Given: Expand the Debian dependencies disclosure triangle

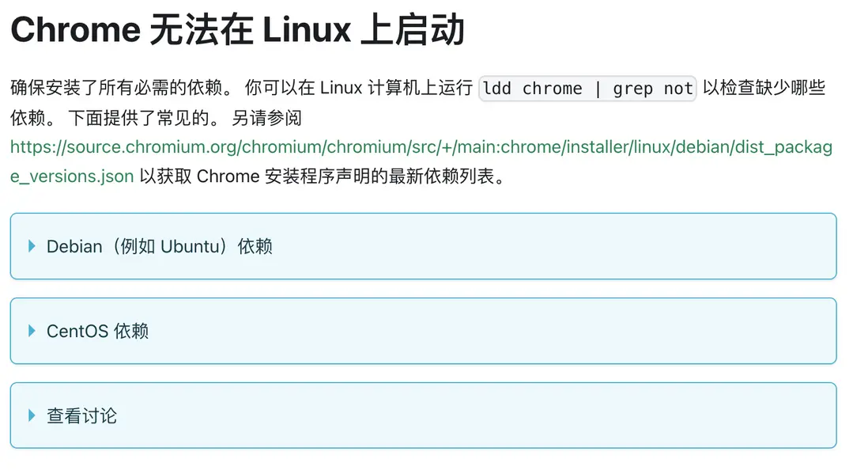Looking at the screenshot, I should pos(32,246).
